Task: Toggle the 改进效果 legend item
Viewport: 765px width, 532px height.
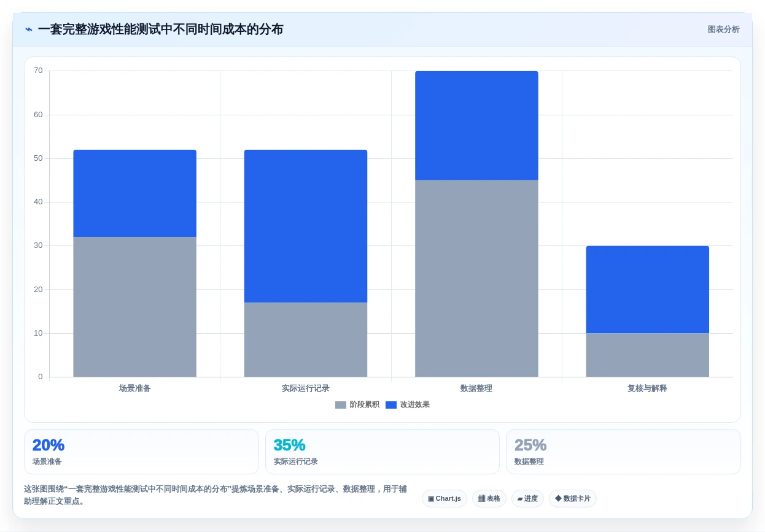Action: pyautogui.click(x=408, y=404)
